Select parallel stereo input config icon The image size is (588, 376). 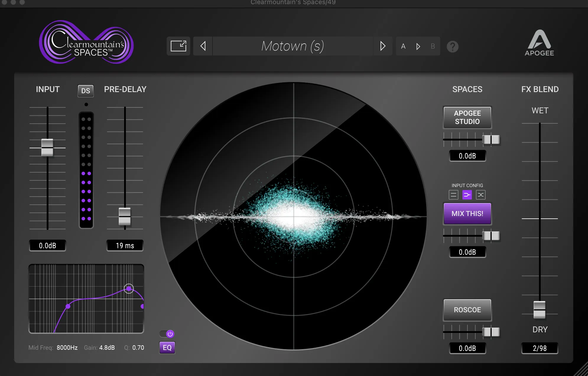(454, 195)
